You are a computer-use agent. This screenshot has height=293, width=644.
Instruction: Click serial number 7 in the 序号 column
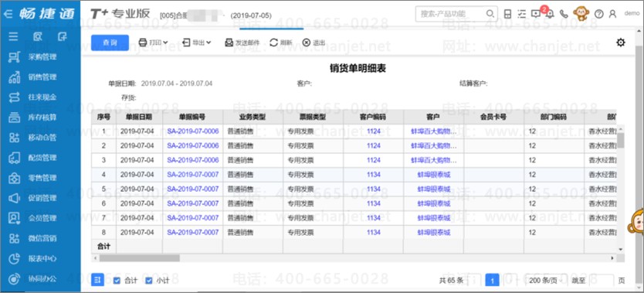pos(103,218)
